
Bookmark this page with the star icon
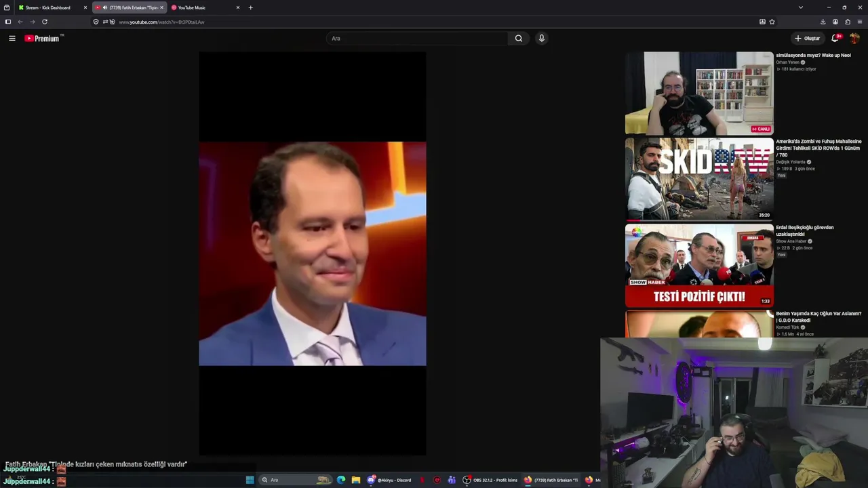pos(772,22)
